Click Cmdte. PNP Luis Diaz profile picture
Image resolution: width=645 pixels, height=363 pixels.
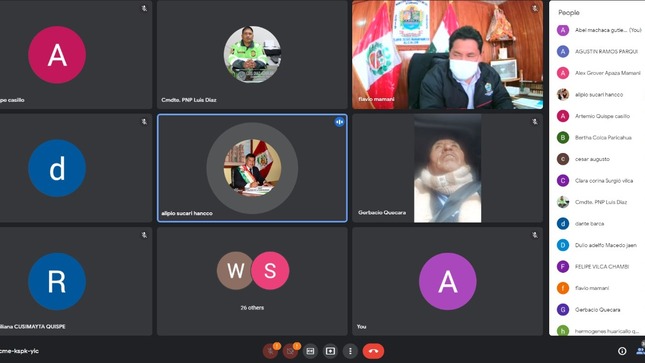tap(252, 54)
